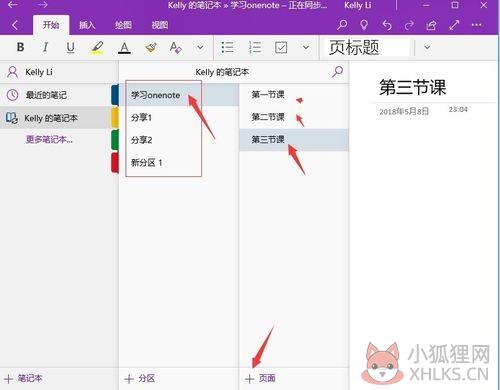
Task: Enter full screen mode
Action: coord(454,25)
